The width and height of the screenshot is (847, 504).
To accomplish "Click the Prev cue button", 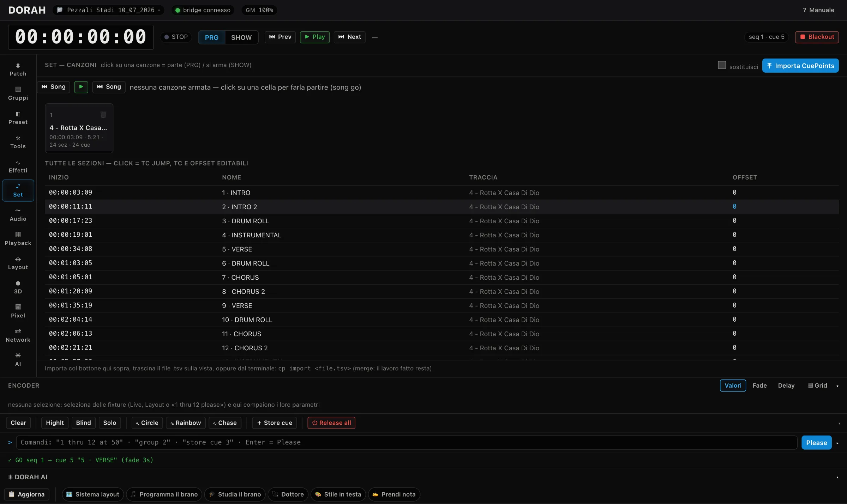I will pyautogui.click(x=280, y=37).
